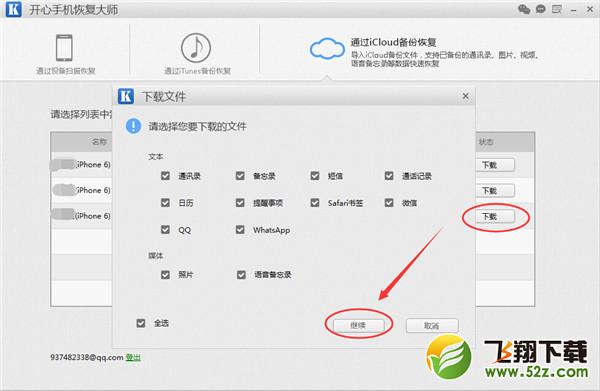Close the main application window
The height and width of the screenshot is (391, 600).
tap(590, 9)
